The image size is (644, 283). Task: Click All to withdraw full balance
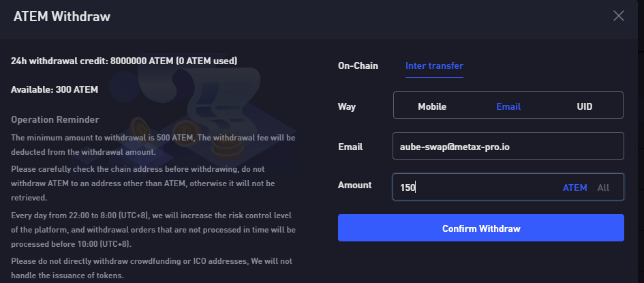[x=603, y=188]
